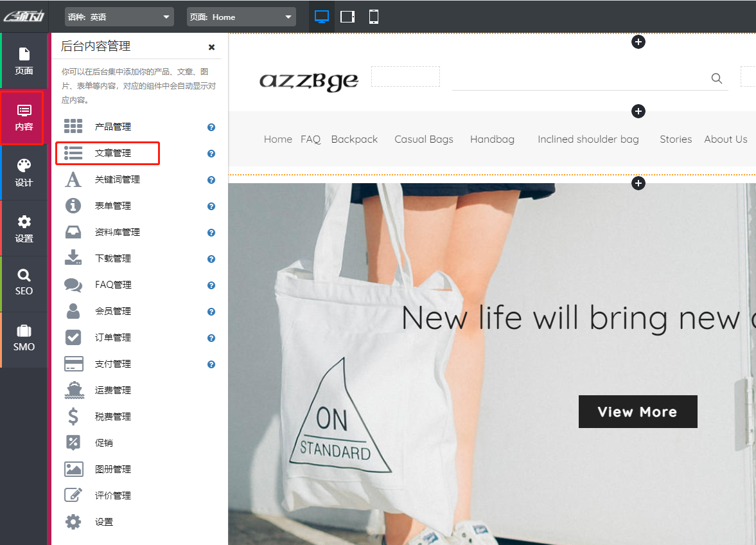Screen dimensions: 756x545
Task: Select 文章管理 article management
Action: pos(113,153)
